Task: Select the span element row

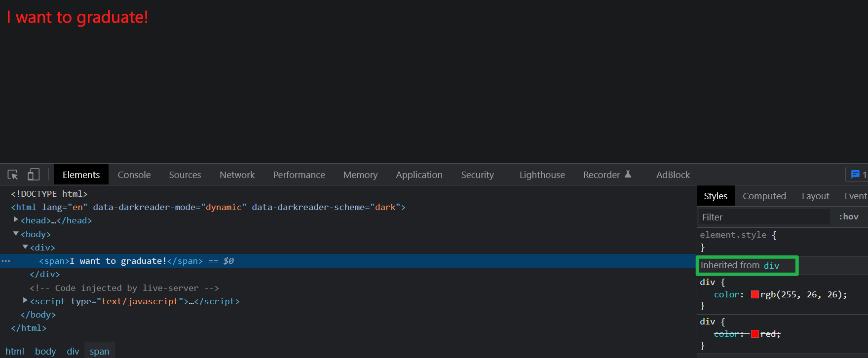Action: [x=347, y=261]
